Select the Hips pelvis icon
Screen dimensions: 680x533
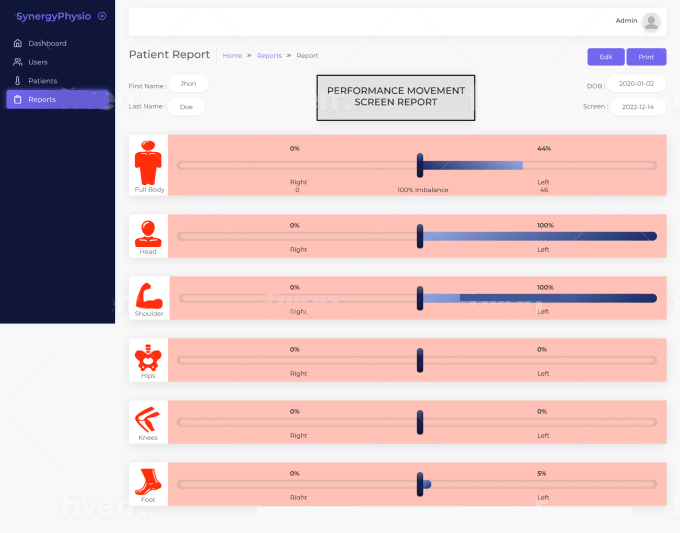[148, 357]
